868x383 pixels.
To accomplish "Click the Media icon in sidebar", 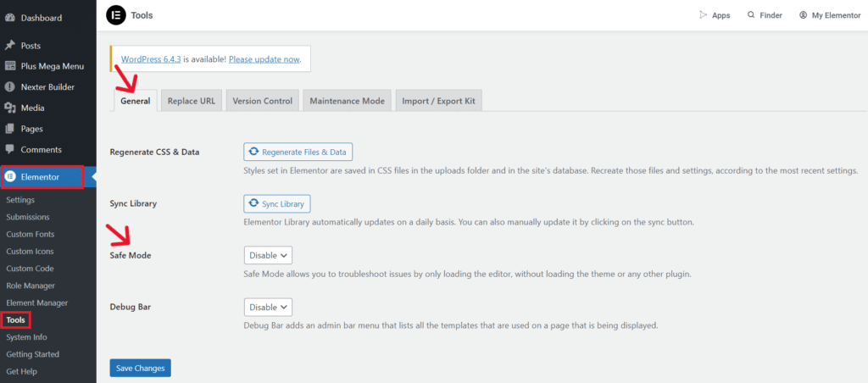I will tap(10, 108).
